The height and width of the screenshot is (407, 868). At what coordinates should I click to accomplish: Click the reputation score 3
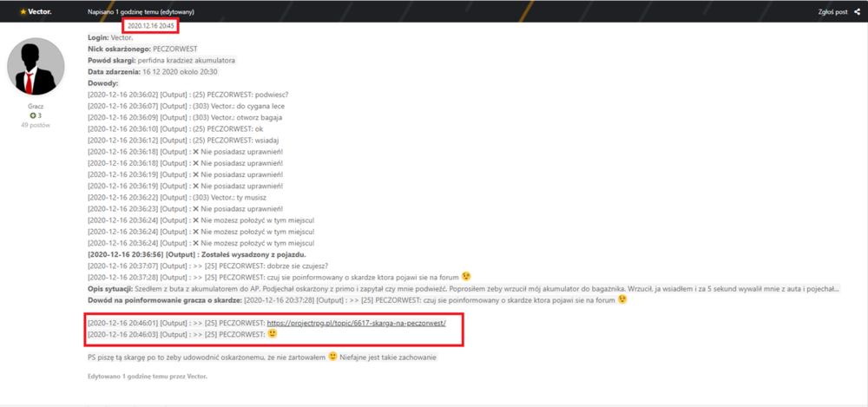(x=39, y=115)
